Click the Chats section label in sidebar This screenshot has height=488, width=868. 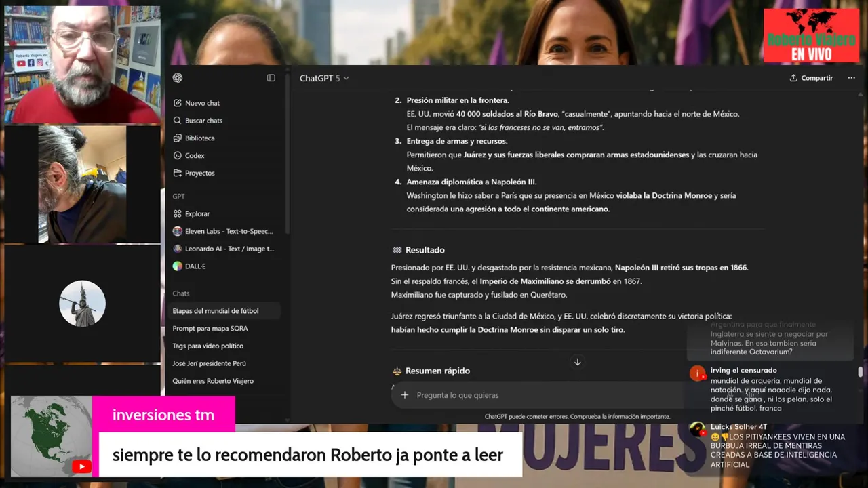181,293
